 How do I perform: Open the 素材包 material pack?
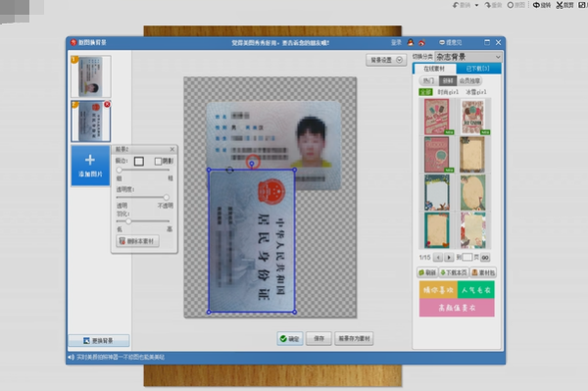coord(483,272)
